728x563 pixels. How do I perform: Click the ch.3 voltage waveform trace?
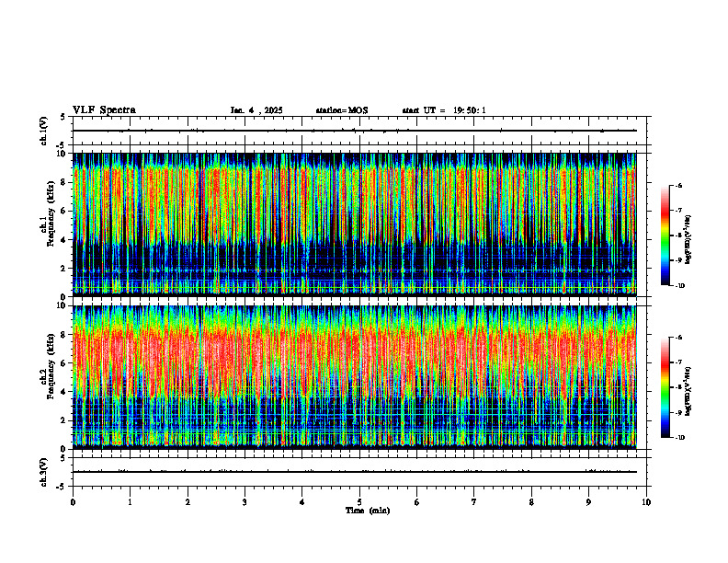pyautogui.click(x=354, y=472)
